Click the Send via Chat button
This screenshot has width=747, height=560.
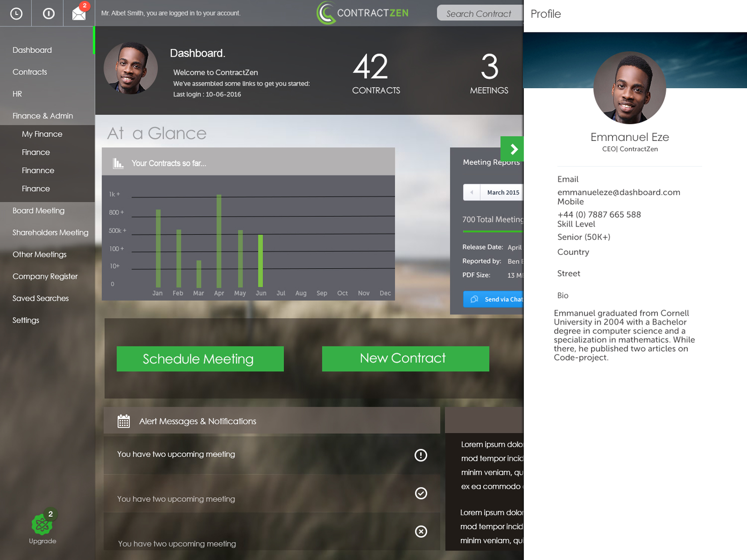pos(493,299)
